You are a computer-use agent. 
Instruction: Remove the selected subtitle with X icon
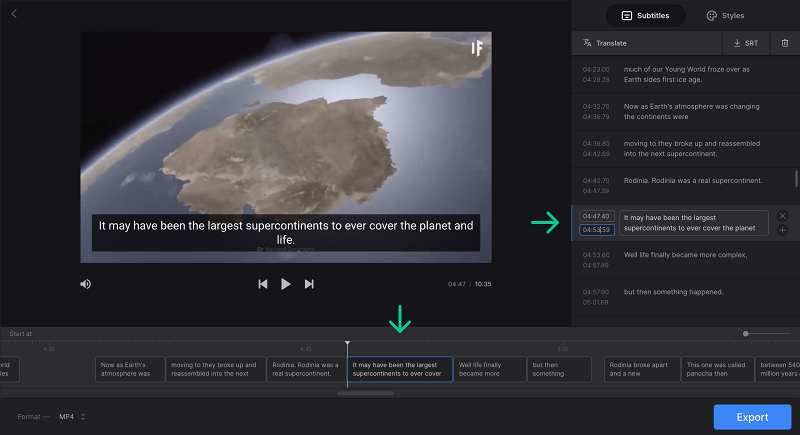pyautogui.click(x=782, y=216)
